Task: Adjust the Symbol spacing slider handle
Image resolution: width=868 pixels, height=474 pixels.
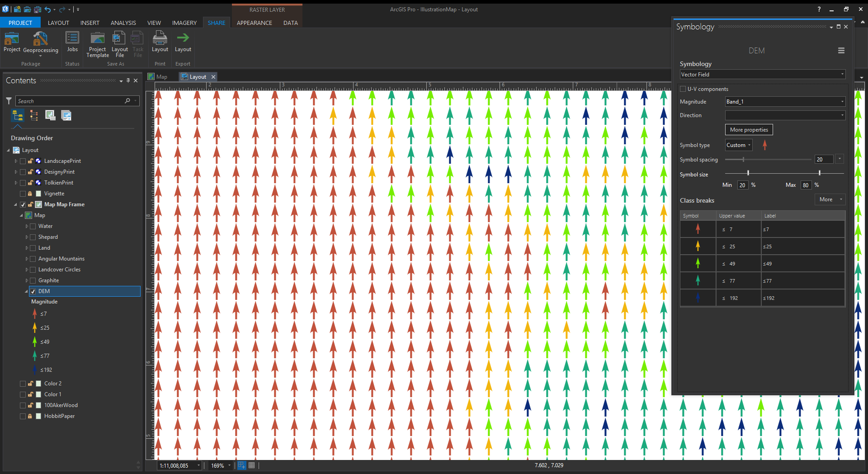Action: [743, 159]
